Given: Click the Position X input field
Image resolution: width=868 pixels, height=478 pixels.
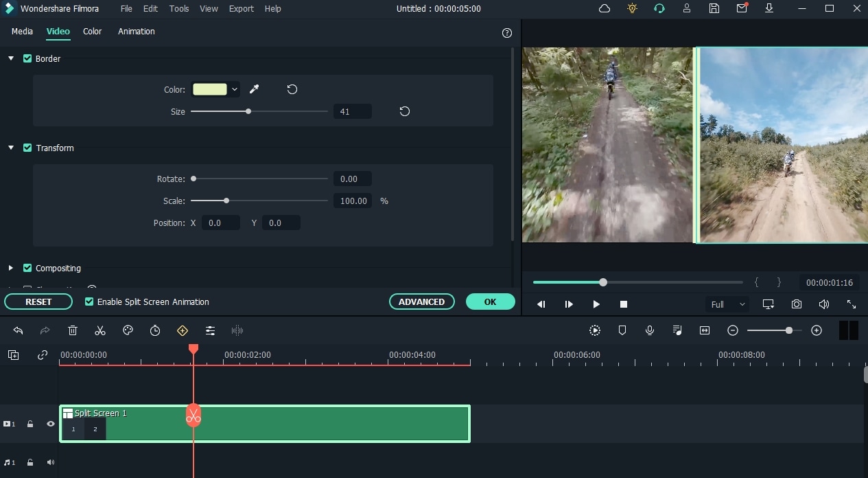Looking at the screenshot, I should (x=221, y=223).
